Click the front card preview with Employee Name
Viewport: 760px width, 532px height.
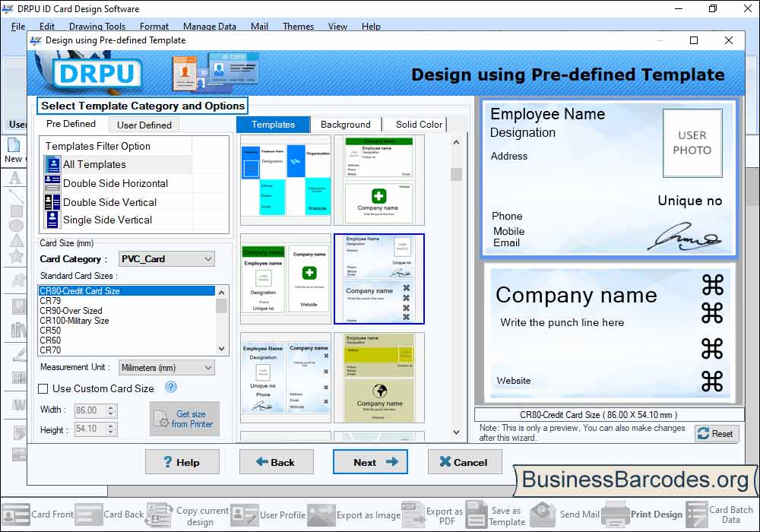click(x=610, y=178)
